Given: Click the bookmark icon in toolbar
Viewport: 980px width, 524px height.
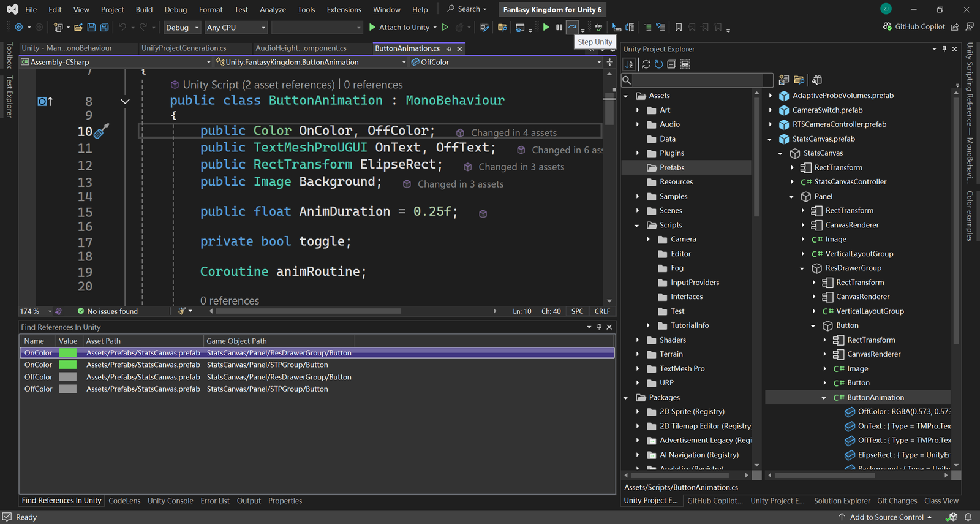Looking at the screenshot, I should (678, 27).
